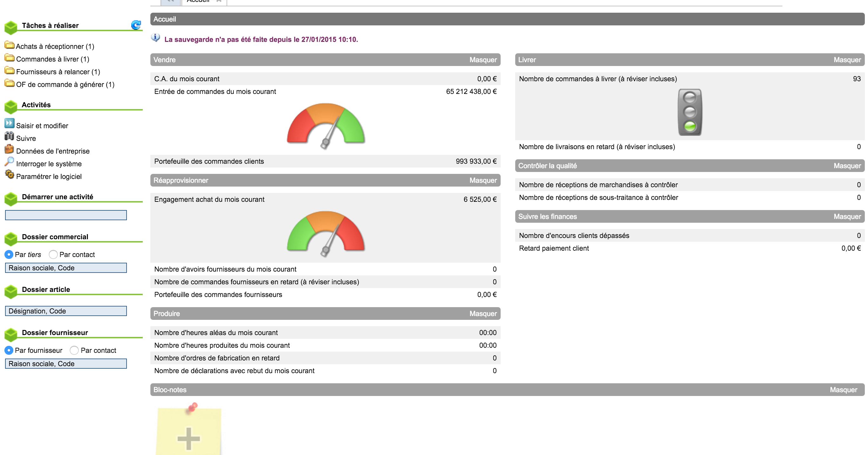This screenshot has width=868, height=455.
Task: Open Fournisseurs à relancer (1) task
Action: [58, 72]
